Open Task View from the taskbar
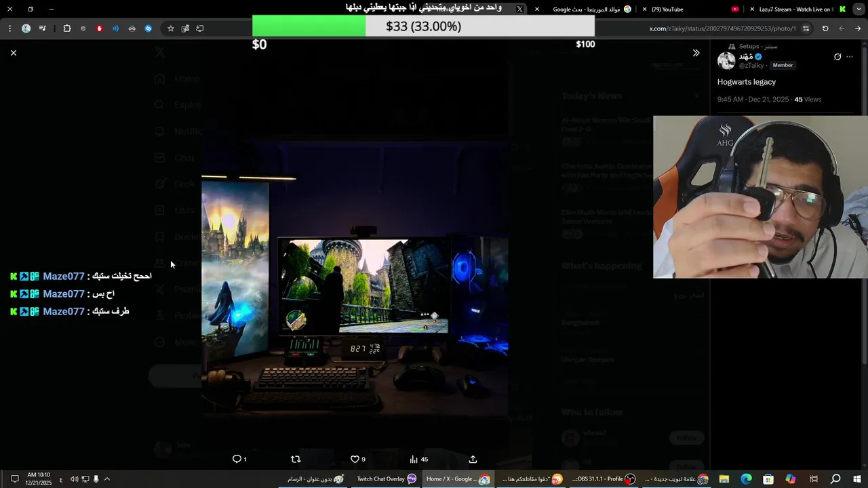Viewport: 868px width, 488px height. [x=814, y=479]
